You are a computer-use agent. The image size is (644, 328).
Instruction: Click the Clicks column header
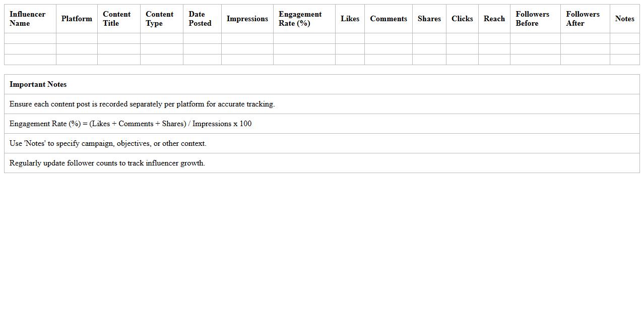point(462,19)
